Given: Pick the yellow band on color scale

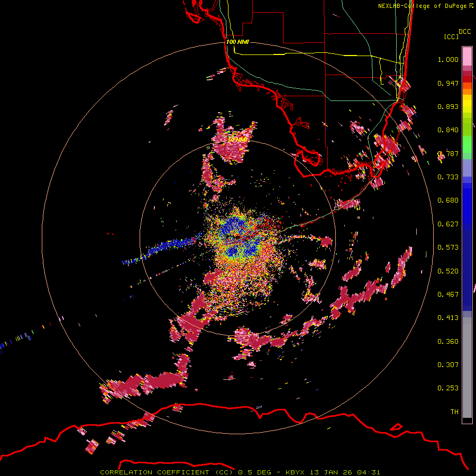Looking at the screenshot, I should point(467,104).
